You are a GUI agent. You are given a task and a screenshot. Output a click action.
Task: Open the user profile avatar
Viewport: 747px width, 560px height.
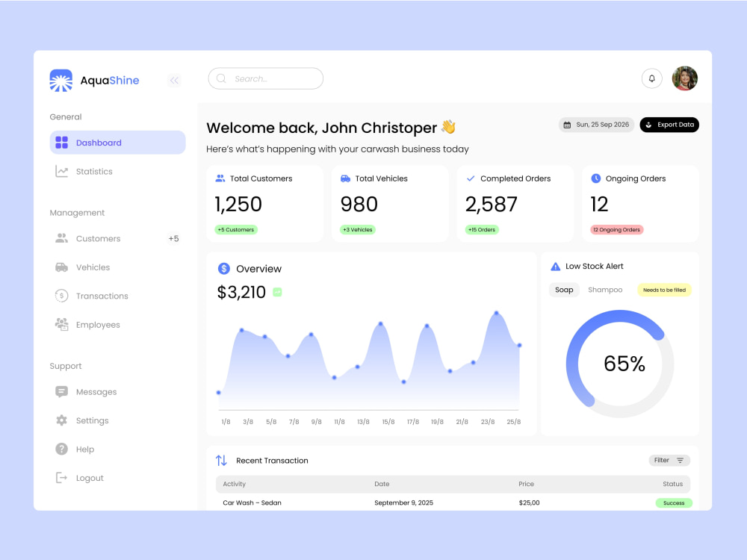click(x=684, y=78)
